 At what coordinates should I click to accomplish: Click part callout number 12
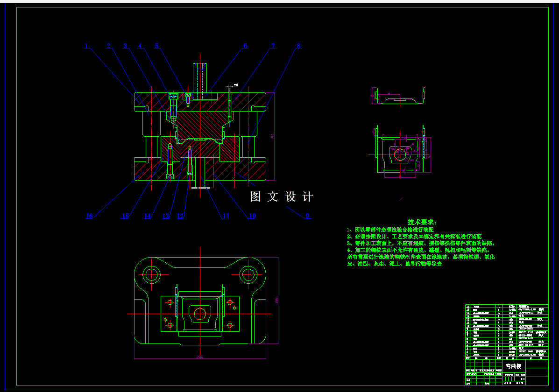tap(180, 216)
